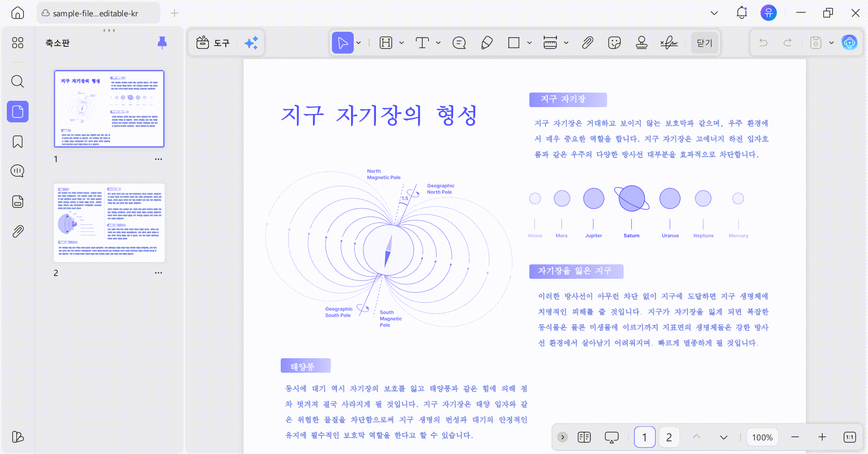Select the measurement ruler tool
The width and height of the screenshot is (868, 454).
coord(550,43)
